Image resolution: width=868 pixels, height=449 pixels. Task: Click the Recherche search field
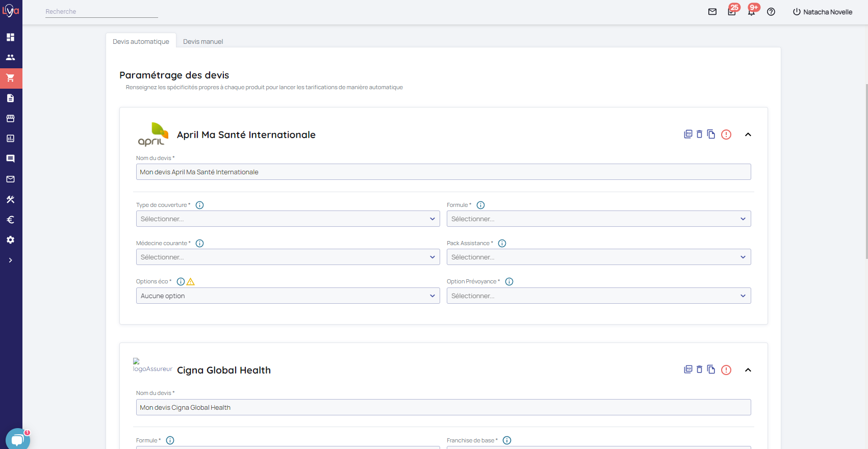tap(101, 12)
